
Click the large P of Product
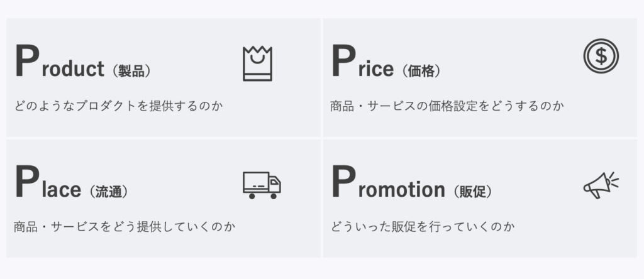pos(27,61)
